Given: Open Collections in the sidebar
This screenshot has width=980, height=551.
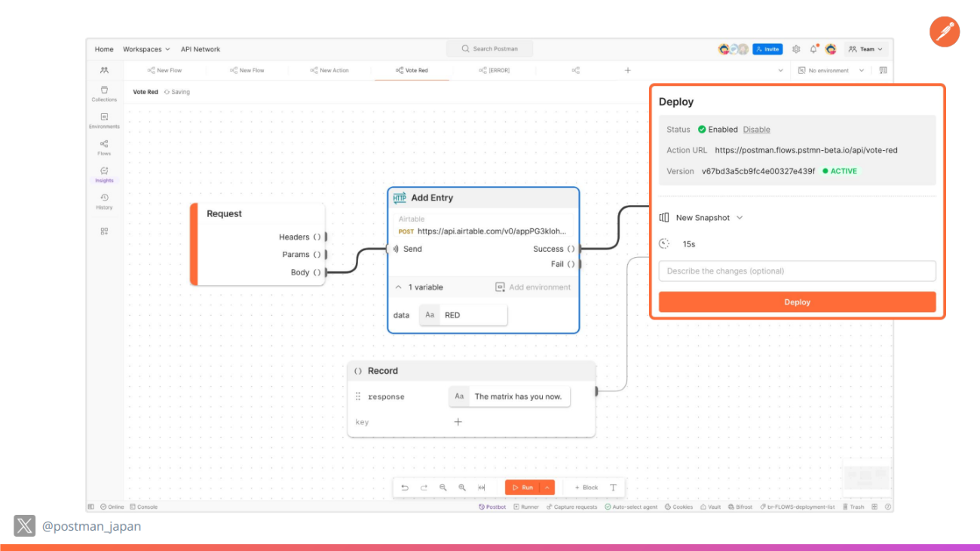Looking at the screenshot, I should (104, 93).
